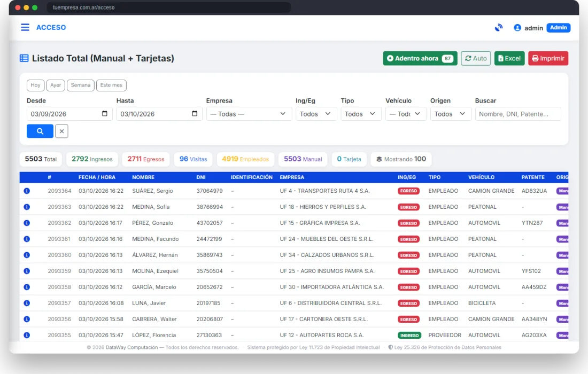
Task: Open info for record 2093355
Action: (27, 335)
